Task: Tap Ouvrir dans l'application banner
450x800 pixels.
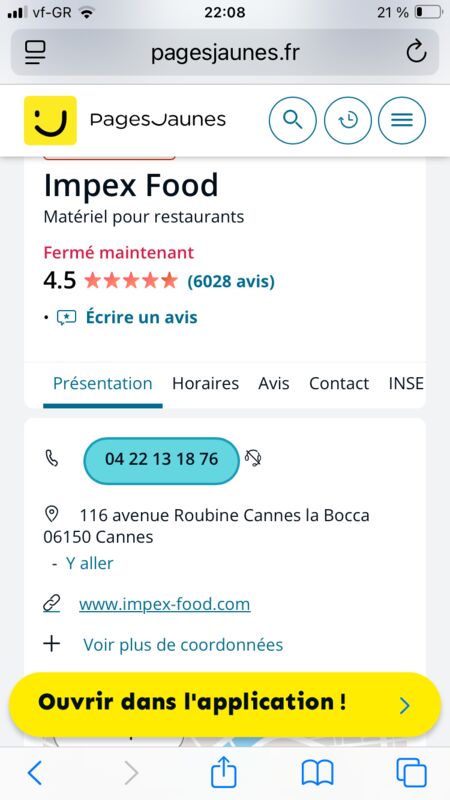Action: [x=224, y=705]
